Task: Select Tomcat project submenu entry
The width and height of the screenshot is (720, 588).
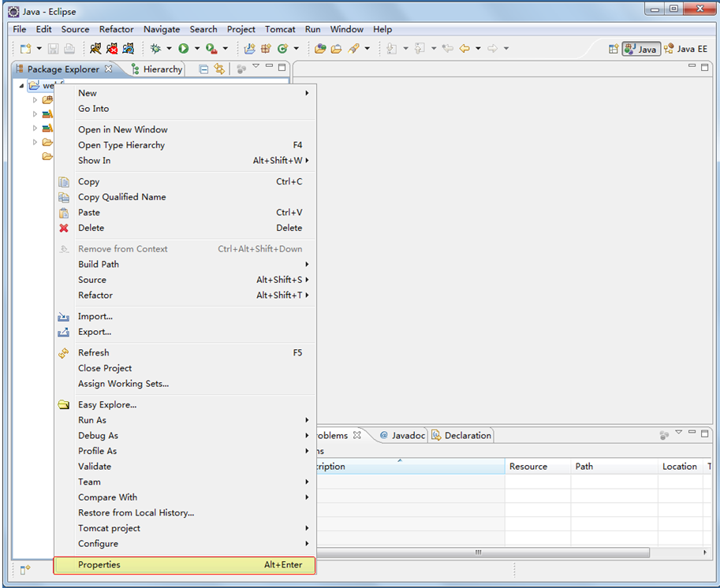Action: tap(185, 528)
